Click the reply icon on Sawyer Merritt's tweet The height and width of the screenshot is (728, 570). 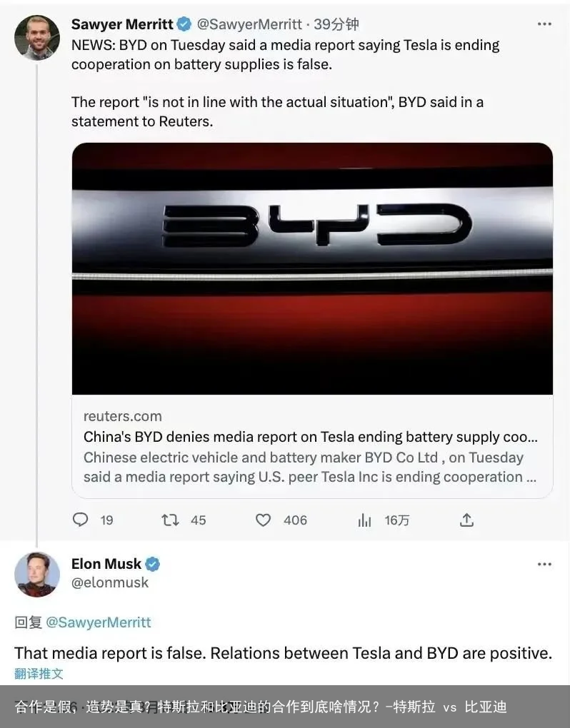80,520
